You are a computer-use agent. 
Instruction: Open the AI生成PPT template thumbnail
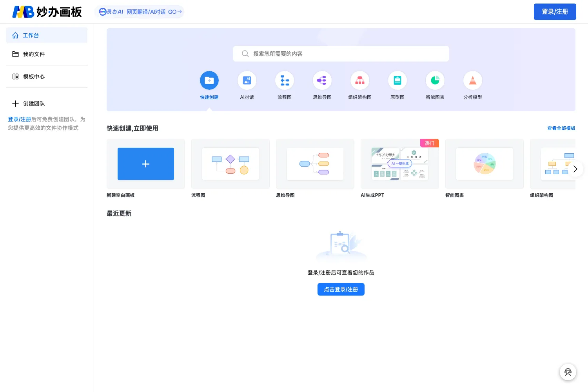(400, 164)
